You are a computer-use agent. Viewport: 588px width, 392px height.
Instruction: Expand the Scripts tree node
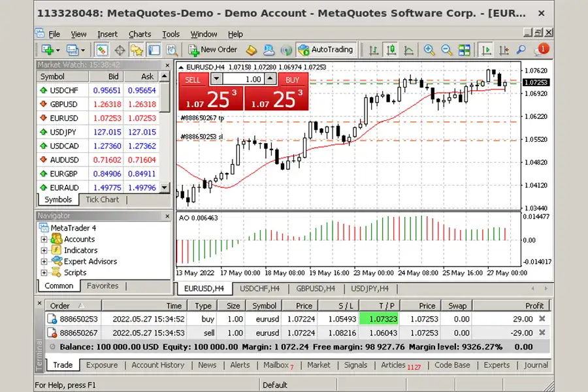pos(44,272)
